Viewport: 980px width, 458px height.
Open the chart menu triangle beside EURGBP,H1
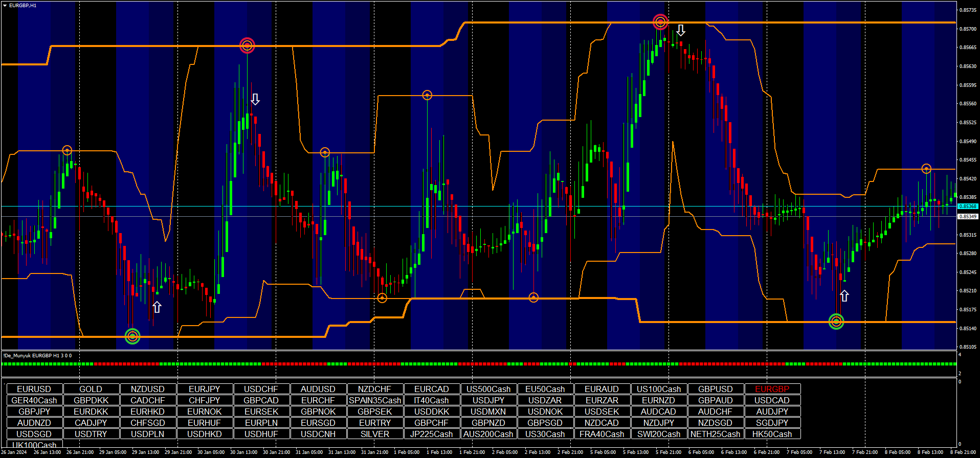point(5,6)
